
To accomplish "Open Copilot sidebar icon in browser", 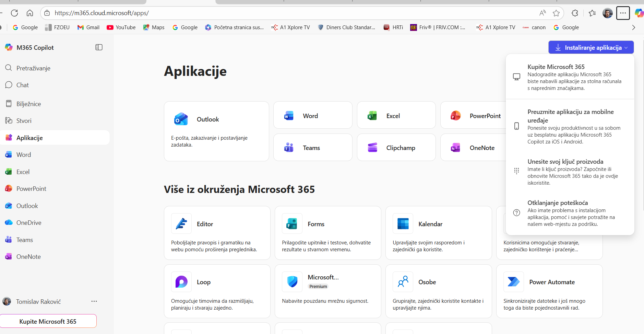I will point(639,13).
